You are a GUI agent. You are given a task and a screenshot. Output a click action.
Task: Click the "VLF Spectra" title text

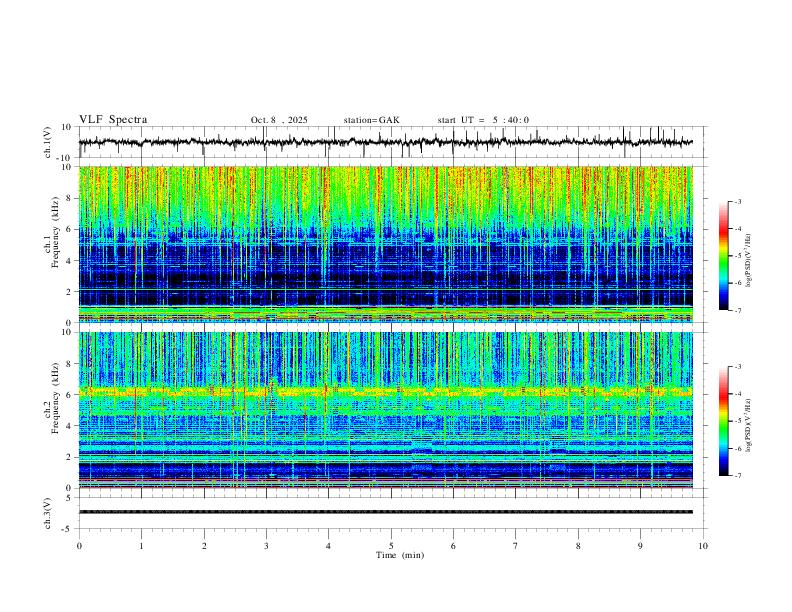pyautogui.click(x=113, y=120)
